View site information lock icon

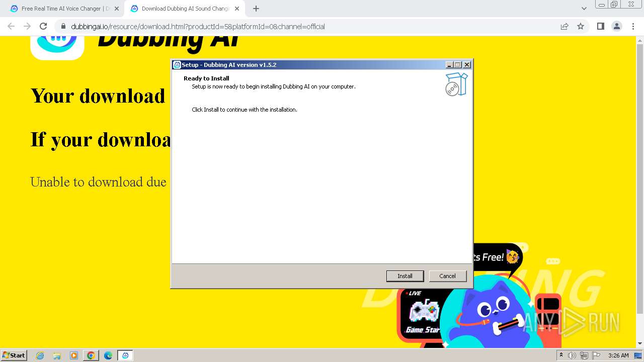[63, 26]
